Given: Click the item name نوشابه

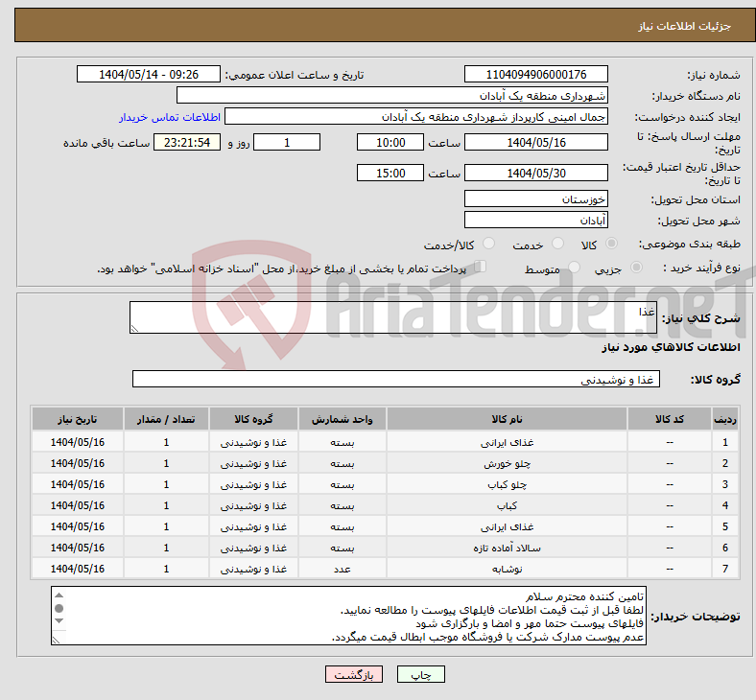Looking at the screenshot, I should 507,569.
